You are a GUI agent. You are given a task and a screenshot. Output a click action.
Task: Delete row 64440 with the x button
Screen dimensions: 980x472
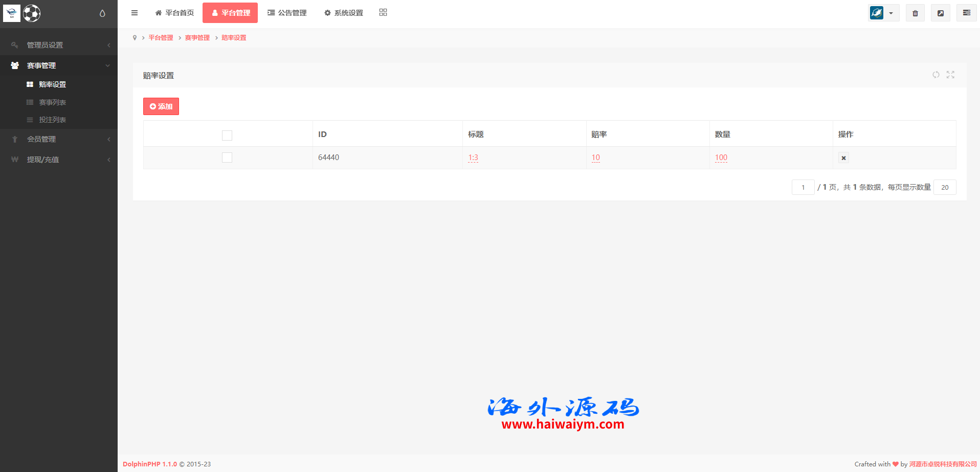[x=843, y=158]
